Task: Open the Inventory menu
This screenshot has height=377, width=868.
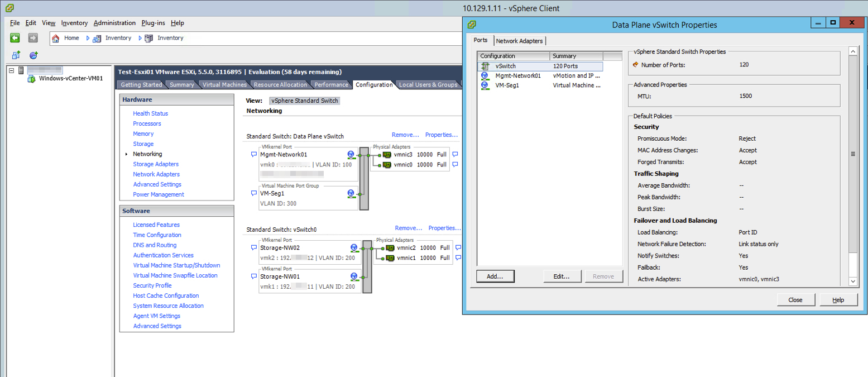Action: pos(74,23)
